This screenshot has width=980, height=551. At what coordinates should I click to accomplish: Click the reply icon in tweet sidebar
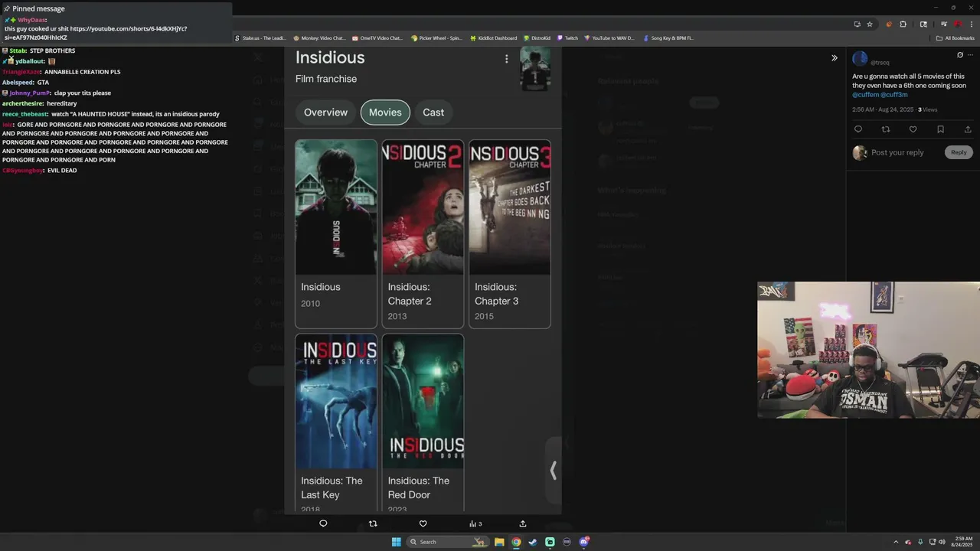click(858, 129)
